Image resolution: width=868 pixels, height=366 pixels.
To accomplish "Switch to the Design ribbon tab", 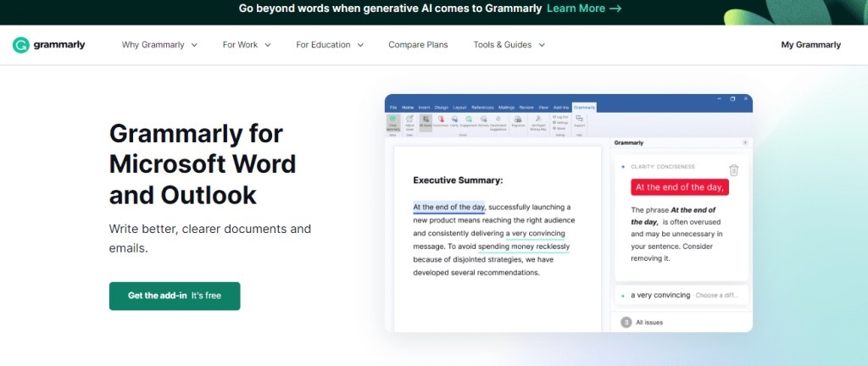I will point(441,108).
